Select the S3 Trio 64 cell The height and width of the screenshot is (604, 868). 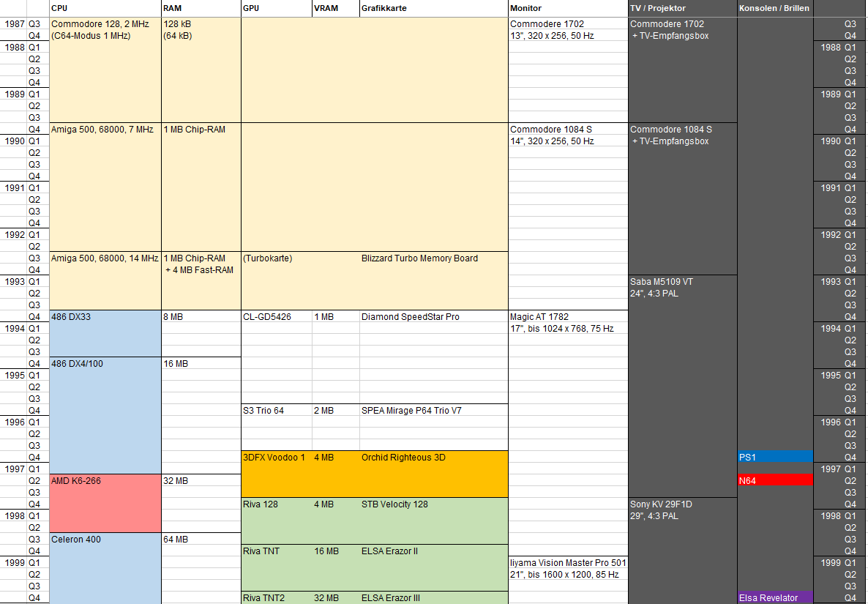pos(276,410)
